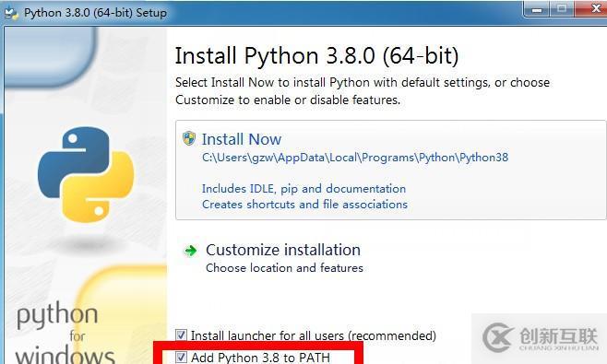The image size is (607, 364).
Task: Maximize the Python Setup window
Action: tap(562, 9)
